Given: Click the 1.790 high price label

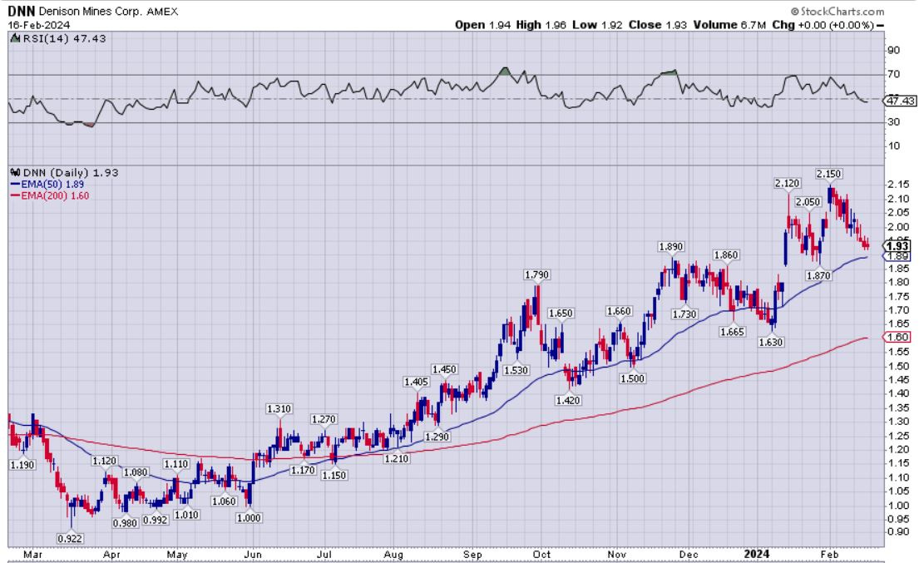Looking at the screenshot, I should click(x=536, y=274).
